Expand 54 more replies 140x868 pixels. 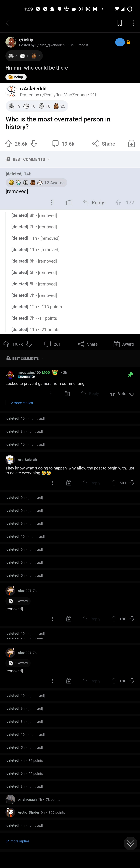click(17, 841)
